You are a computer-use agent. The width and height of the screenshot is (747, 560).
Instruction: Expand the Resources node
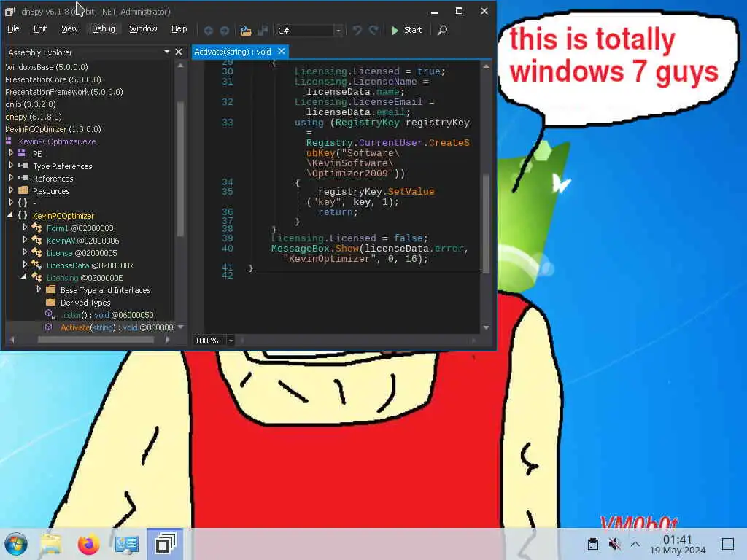point(11,190)
